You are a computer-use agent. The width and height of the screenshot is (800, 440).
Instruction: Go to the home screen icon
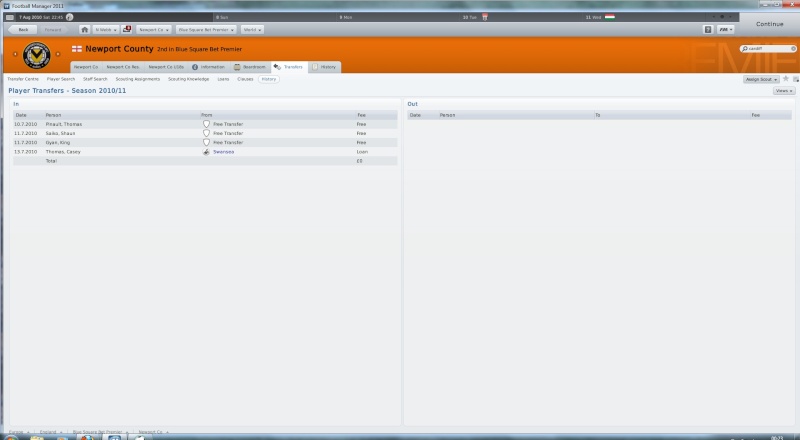pos(84,30)
